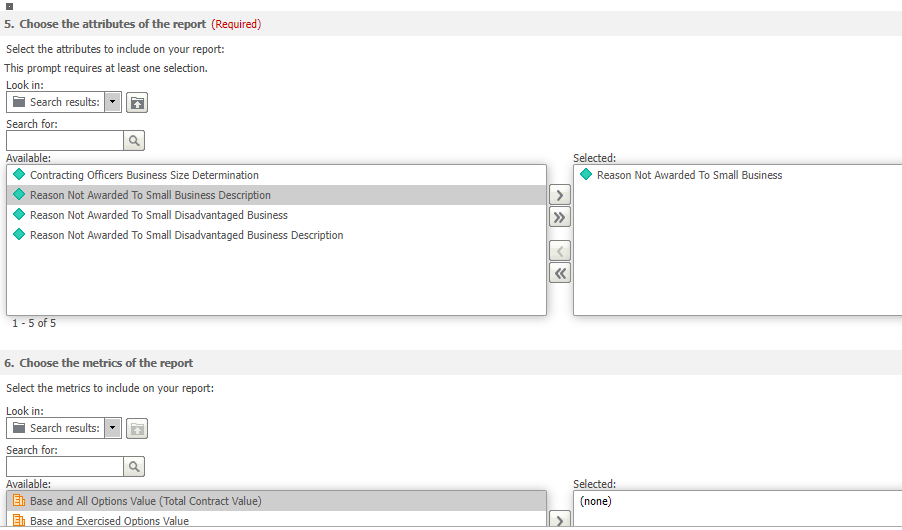The width and height of the screenshot is (902, 530).
Task: Open metrics Look in dropdown arrow
Action: pos(113,429)
